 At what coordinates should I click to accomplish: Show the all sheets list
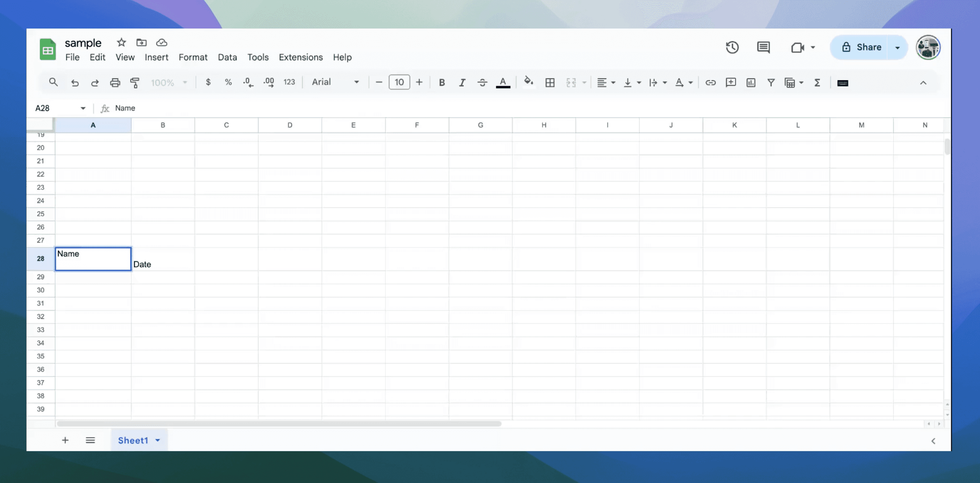tap(90, 440)
